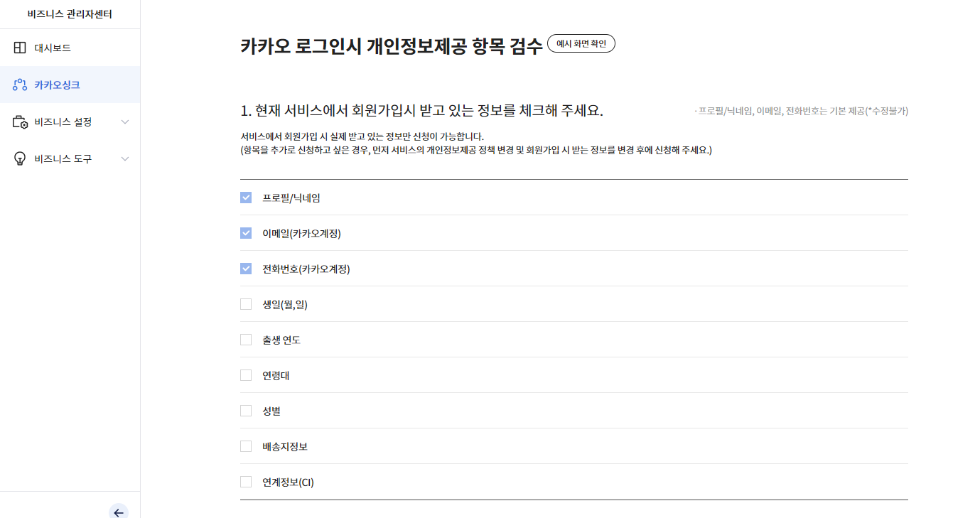This screenshot has height=518, width=980.
Task: Check the 생일(월,일) checkbox
Action: [x=246, y=304]
